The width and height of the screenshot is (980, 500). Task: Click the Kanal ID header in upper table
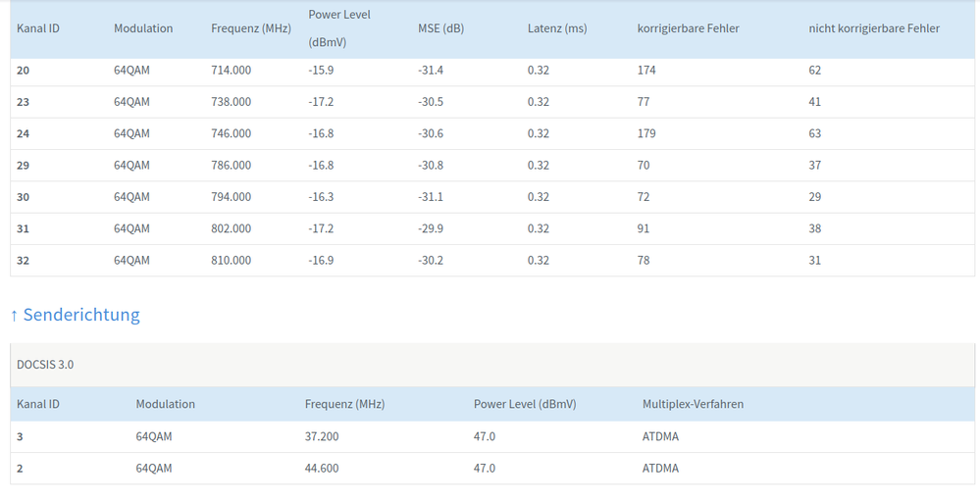pos(38,28)
